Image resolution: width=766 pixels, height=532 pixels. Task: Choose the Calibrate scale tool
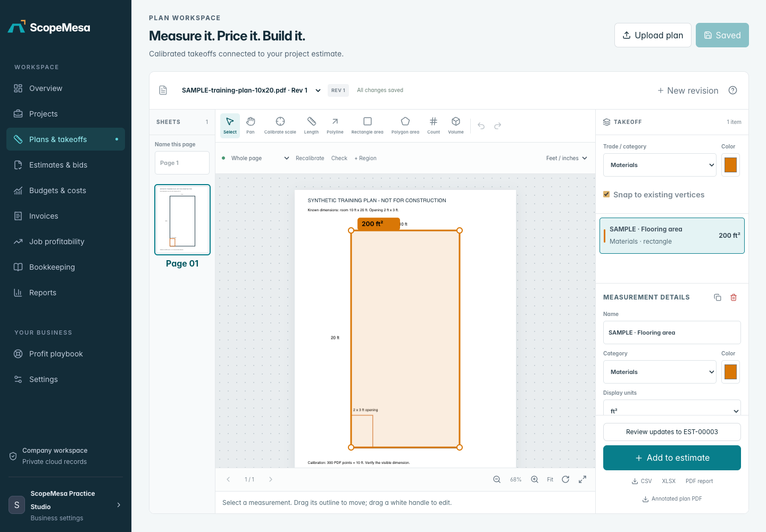pyautogui.click(x=280, y=126)
